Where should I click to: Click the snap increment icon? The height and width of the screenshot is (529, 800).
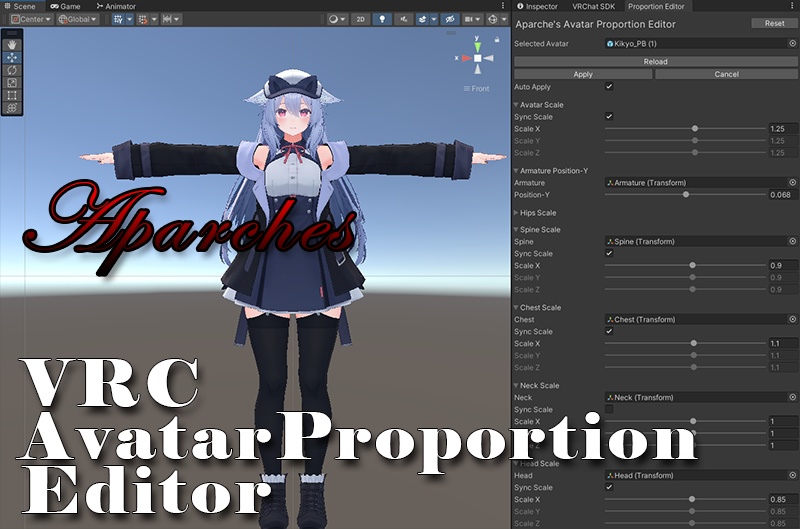tap(167, 19)
